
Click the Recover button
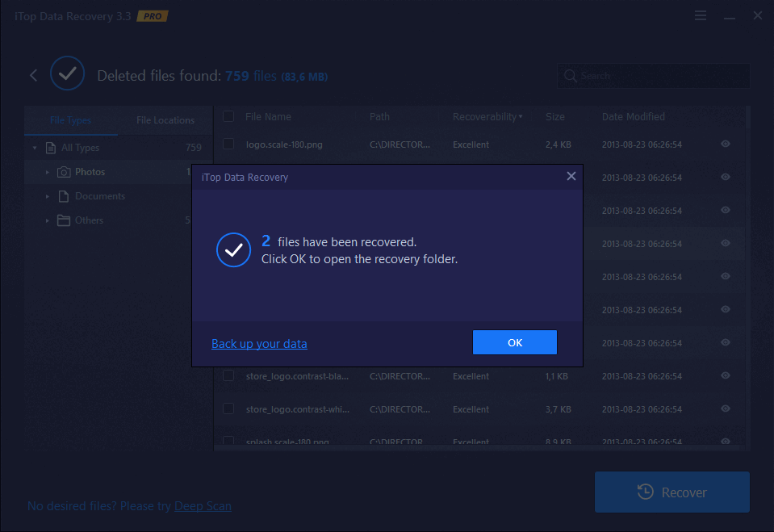671,492
